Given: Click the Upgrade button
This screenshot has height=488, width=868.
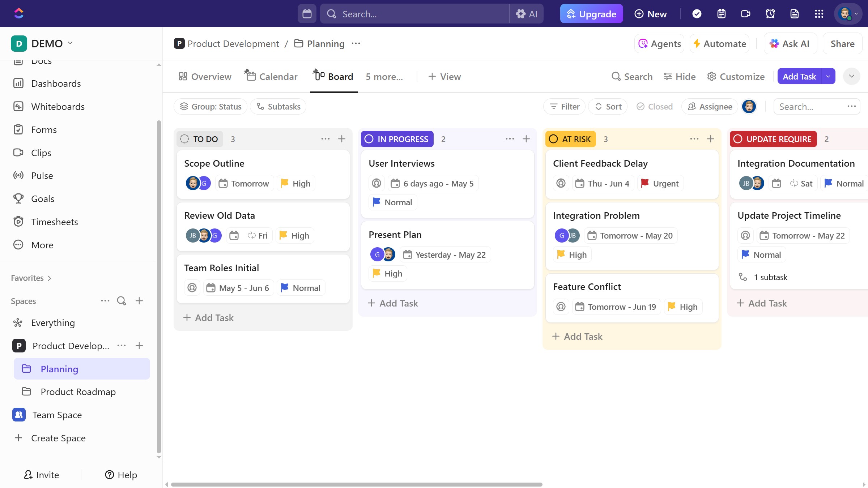Looking at the screenshot, I should pyautogui.click(x=591, y=14).
